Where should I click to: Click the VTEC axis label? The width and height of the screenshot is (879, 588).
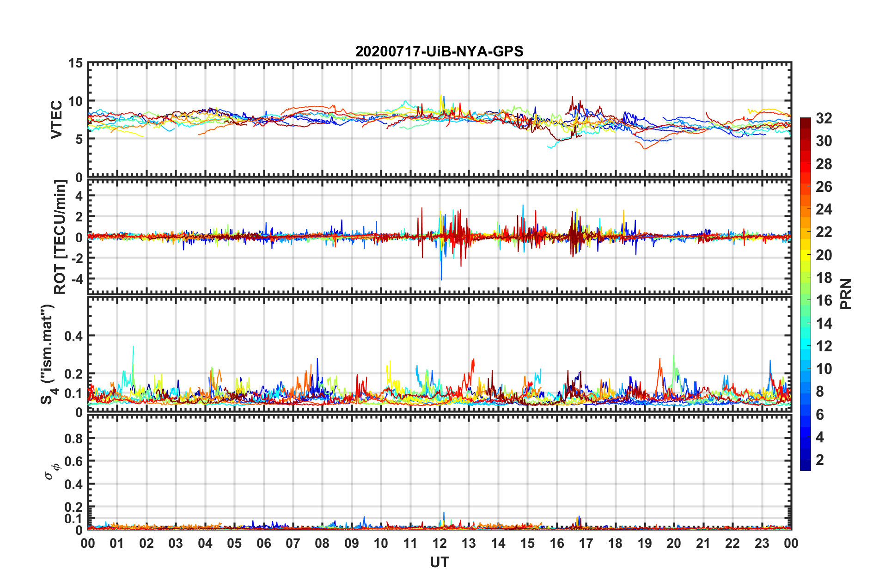[56, 119]
